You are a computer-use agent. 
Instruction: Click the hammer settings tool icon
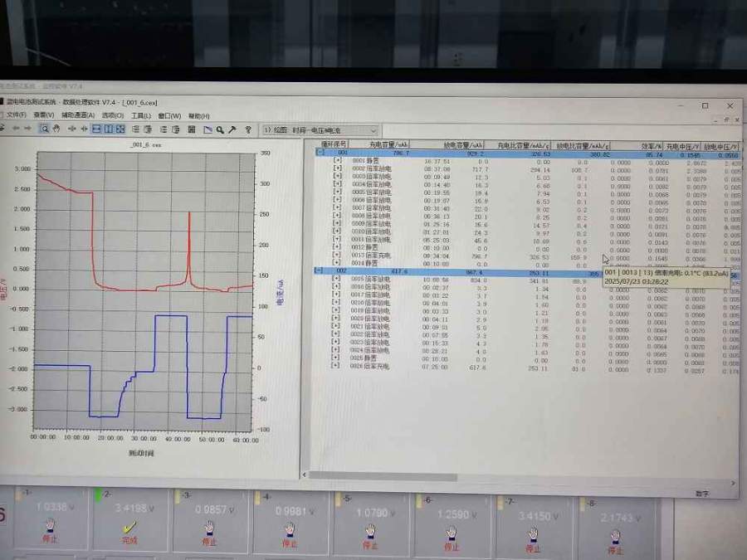point(232,129)
